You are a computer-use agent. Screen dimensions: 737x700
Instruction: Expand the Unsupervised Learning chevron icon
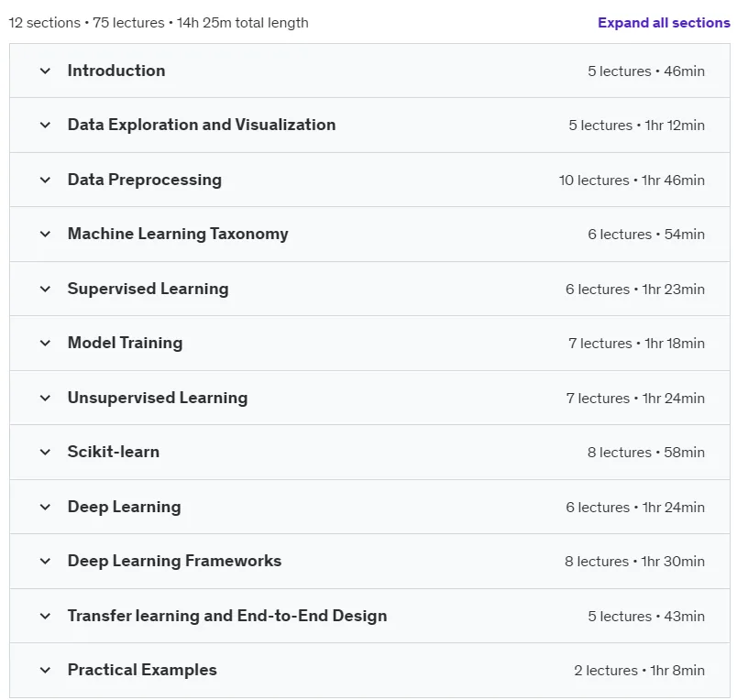point(45,398)
